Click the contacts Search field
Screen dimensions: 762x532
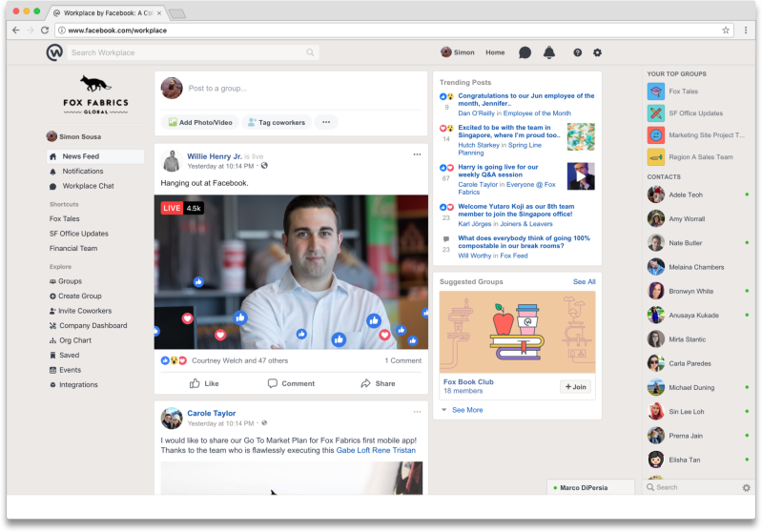click(x=693, y=487)
